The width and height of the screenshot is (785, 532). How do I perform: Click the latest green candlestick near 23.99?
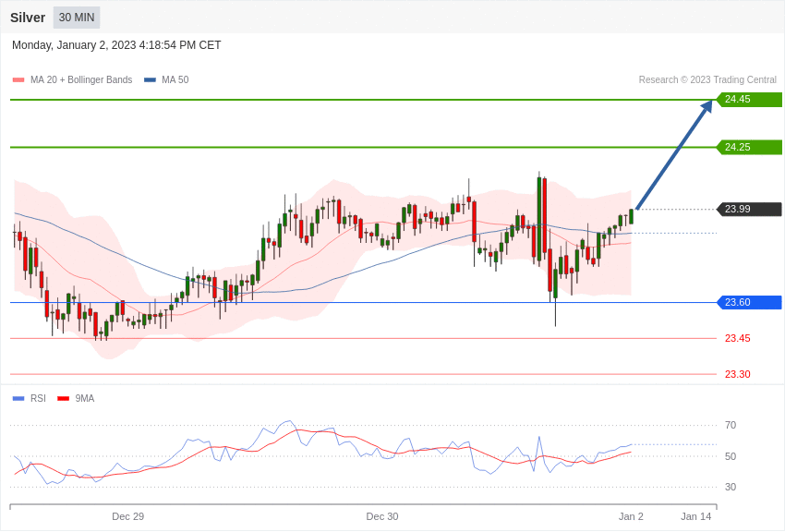point(632,216)
